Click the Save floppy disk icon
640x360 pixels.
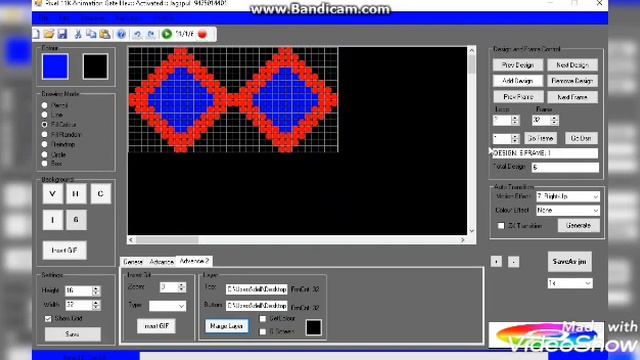62,34
